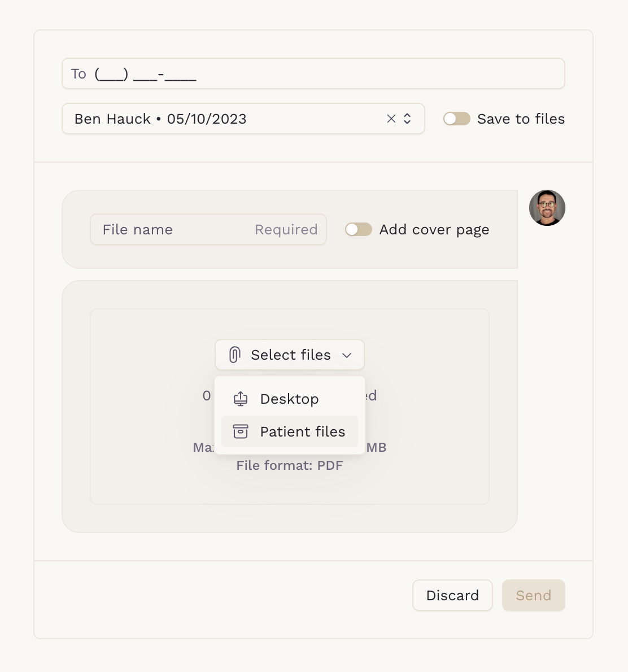This screenshot has height=672, width=628.
Task: Expand the Select files dropdown chevron
Action: click(347, 355)
